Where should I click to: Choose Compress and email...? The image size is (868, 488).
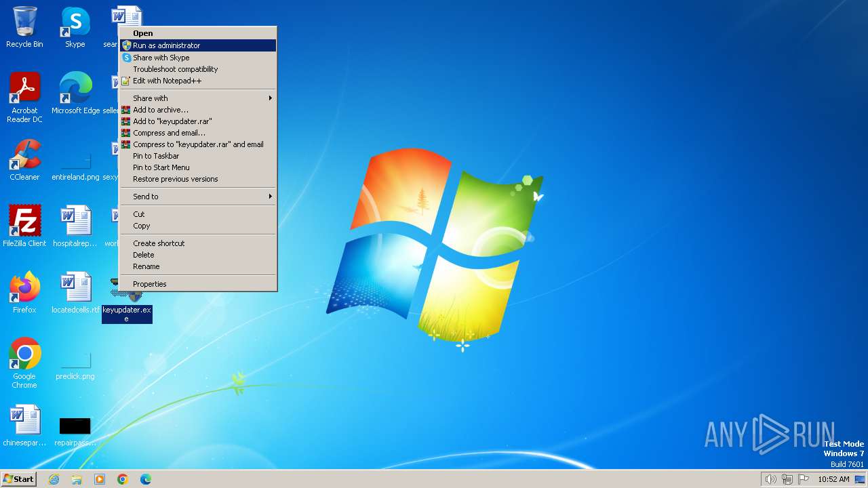coord(198,133)
